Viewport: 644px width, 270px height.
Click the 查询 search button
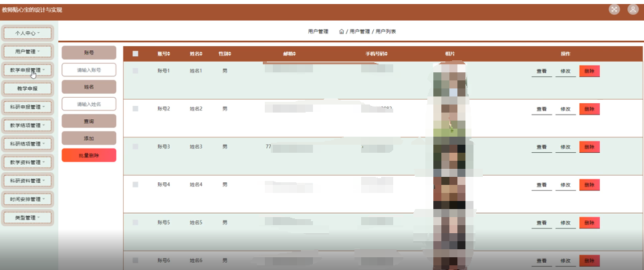pos(89,121)
